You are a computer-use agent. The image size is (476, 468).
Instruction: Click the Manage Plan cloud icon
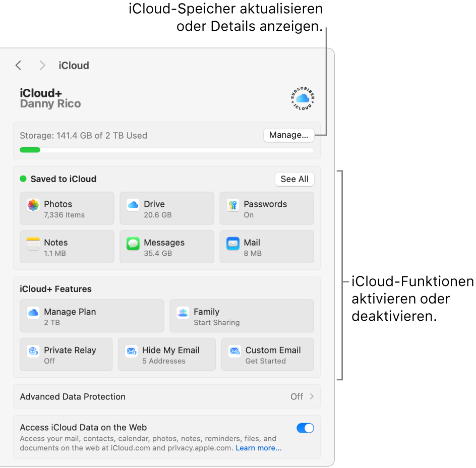[x=33, y=313]
